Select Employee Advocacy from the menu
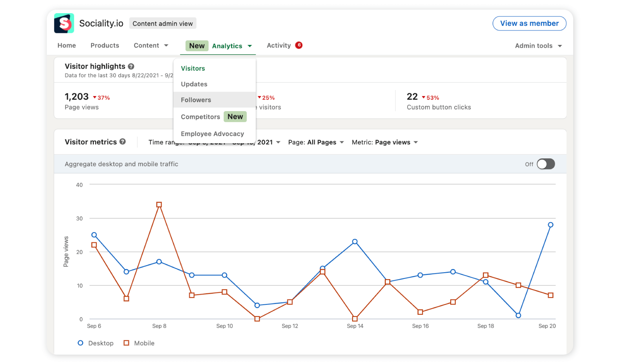 pyautogui.click(x=212, y=134)
